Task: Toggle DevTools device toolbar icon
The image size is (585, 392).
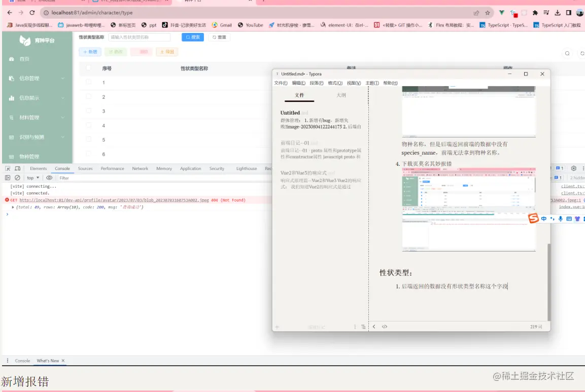Action: [18, 168]
